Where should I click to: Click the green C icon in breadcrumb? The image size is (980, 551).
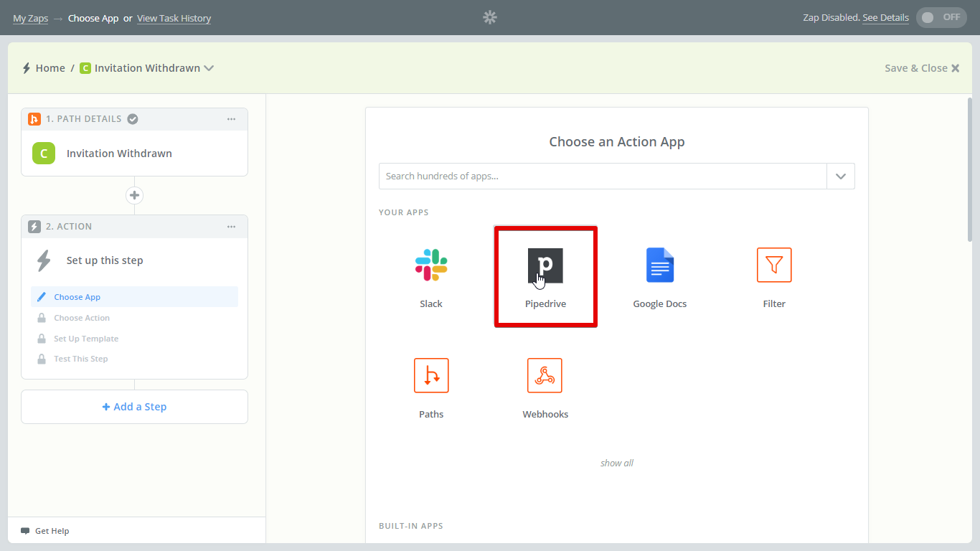point(85,68)
